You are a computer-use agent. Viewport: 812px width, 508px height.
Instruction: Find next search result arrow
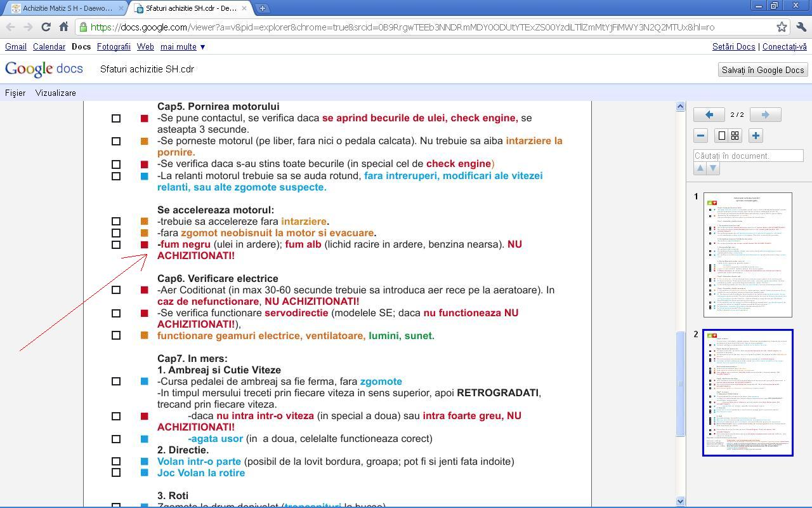pyautogui.click(x=713, y=168)
